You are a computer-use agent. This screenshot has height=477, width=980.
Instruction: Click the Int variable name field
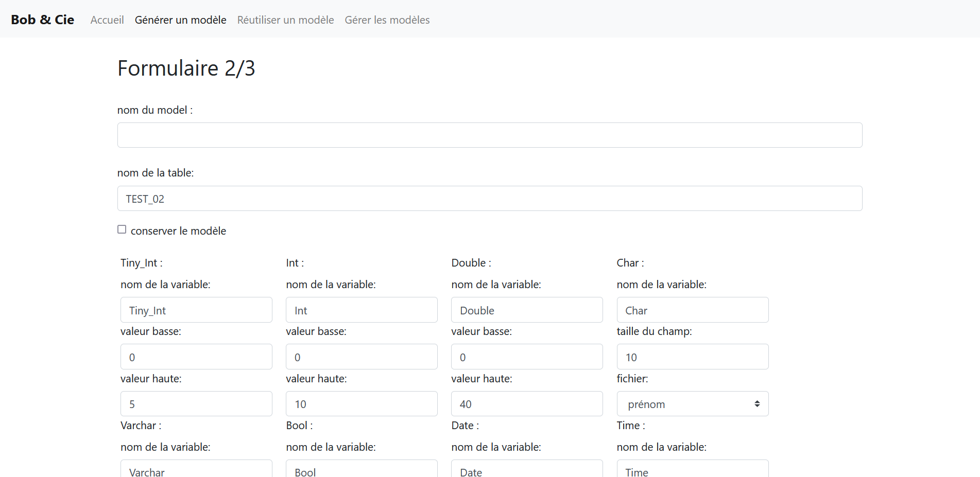point(362,309)
